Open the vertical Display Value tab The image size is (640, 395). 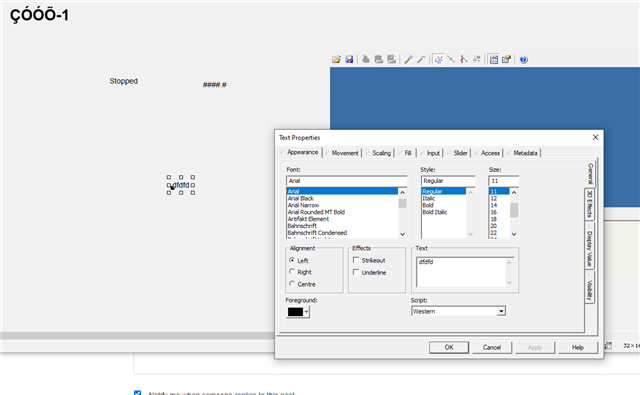click(589, 246)
